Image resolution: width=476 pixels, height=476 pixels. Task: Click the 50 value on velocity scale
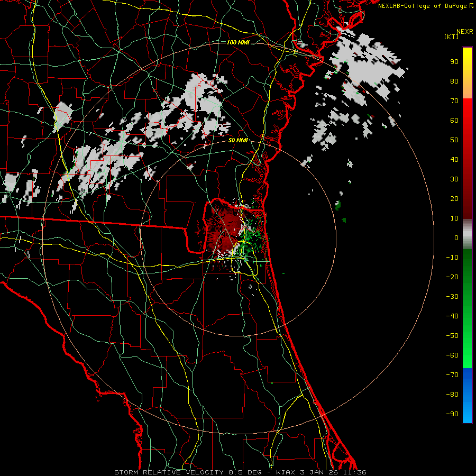454,140
